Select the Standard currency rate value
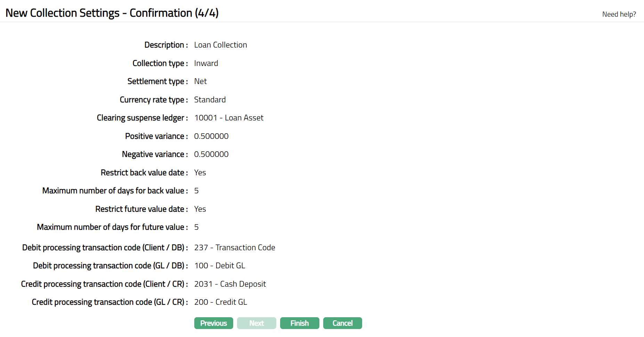 click(x=210, y=100)
